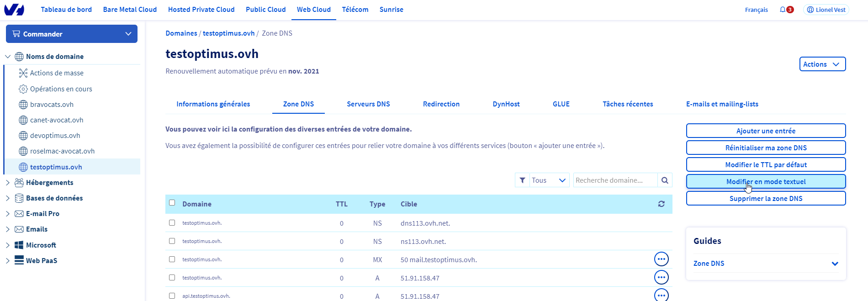
Task: Check the ns113.ovh.net. NS record checkbox
Action: (172, 241)
